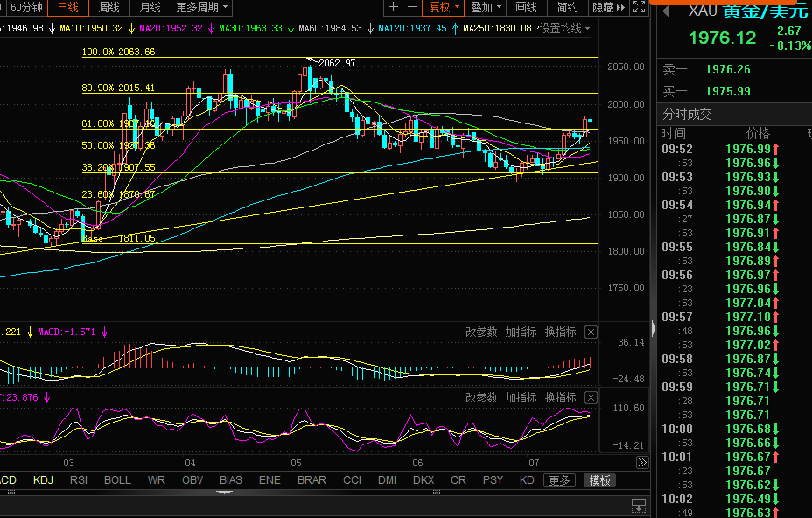Expand the 复权 dropdown menu
The width and height of the screenshot is (812, 518).
click(x=444, y=7)
